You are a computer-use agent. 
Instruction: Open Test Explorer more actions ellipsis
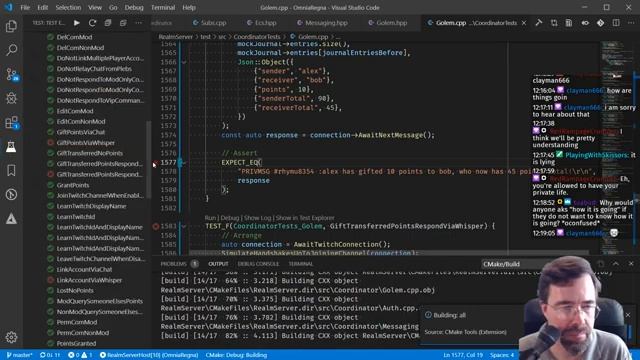click(x=139, y=23)
